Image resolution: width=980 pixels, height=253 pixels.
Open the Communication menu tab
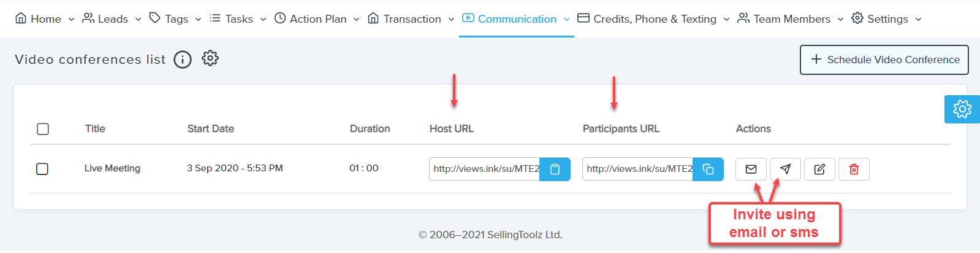(x=516, y=19)
